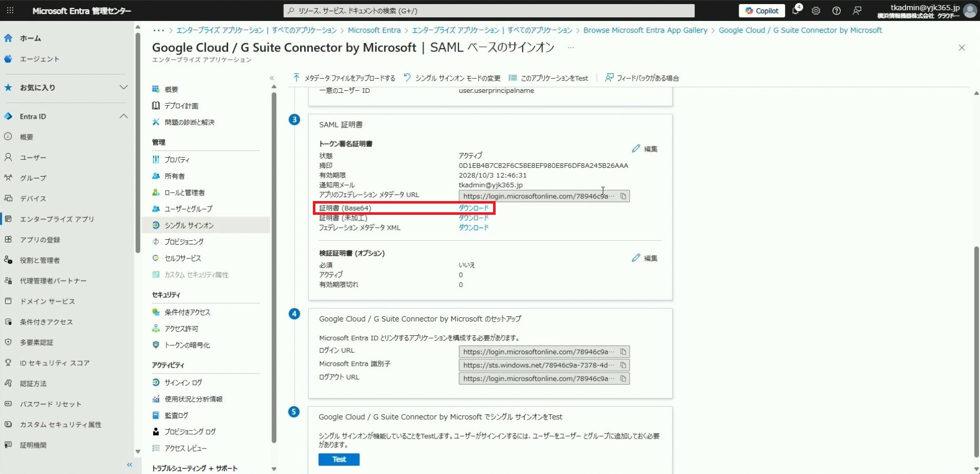Download the フェデレーション メタデータ XML
The height and width of the screenshot is (474, 980).
tap(473, 228)
